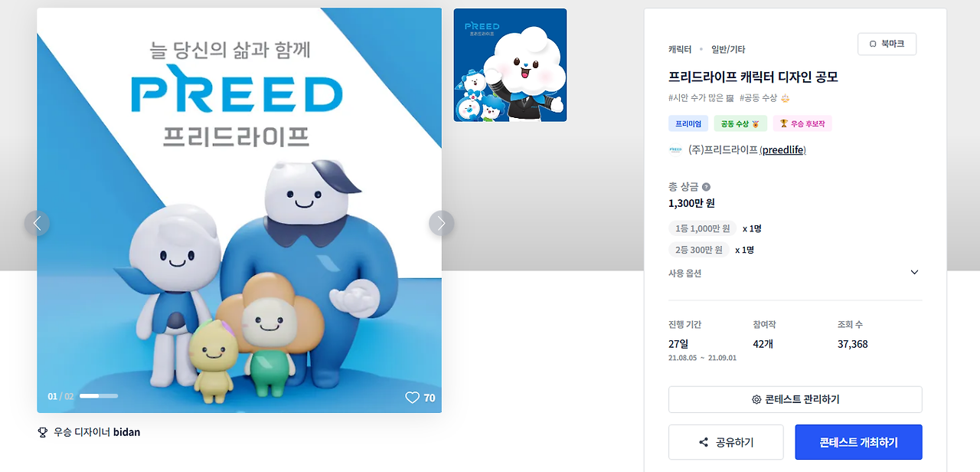Image resolution: width=980 pixels, height=472 pixels.
Task: Toggle the 북마크 bookmark button
Action: [887, 44]
